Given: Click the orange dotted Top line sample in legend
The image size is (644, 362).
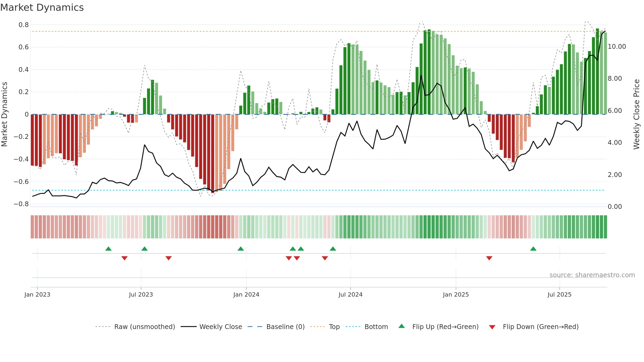Looking at the screenshot, I should click(x=317, y=327).
